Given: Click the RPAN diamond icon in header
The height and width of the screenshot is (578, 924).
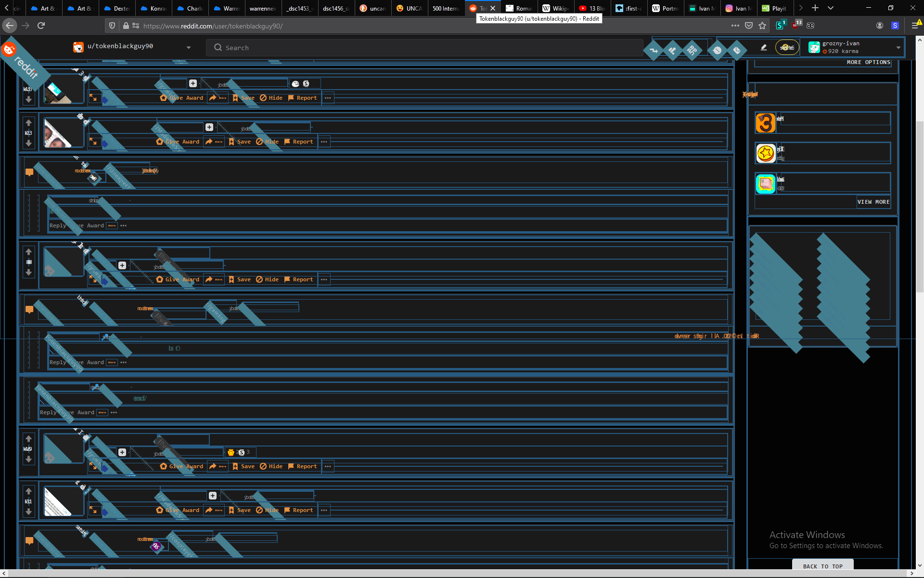Looking at the screenshot, I should (692, 50).
